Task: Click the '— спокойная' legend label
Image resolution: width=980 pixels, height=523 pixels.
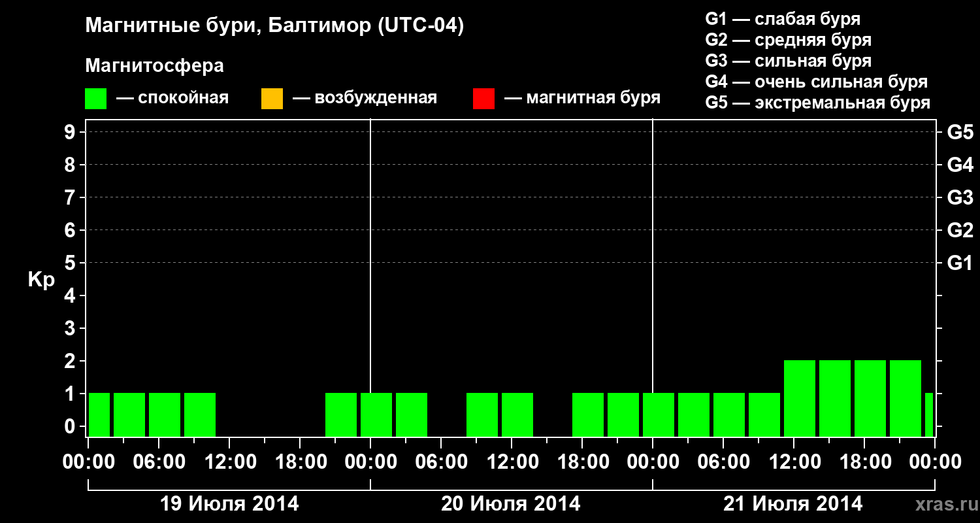Action: pyautogui.click(x=172, y=99)
